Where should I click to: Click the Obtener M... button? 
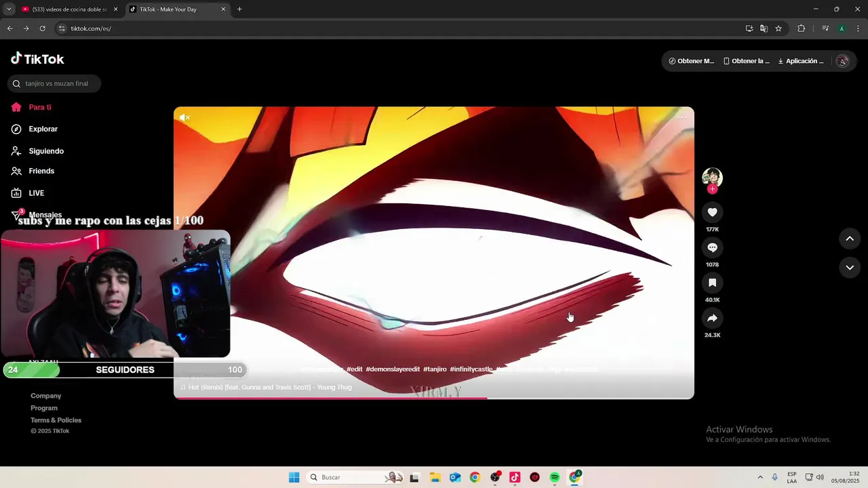click(692, 61)
